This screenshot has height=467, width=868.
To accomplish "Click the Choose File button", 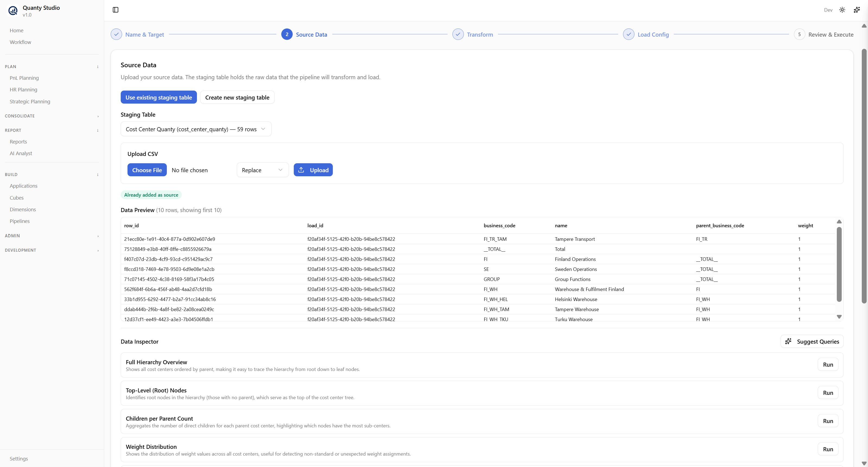I will 147,170.
